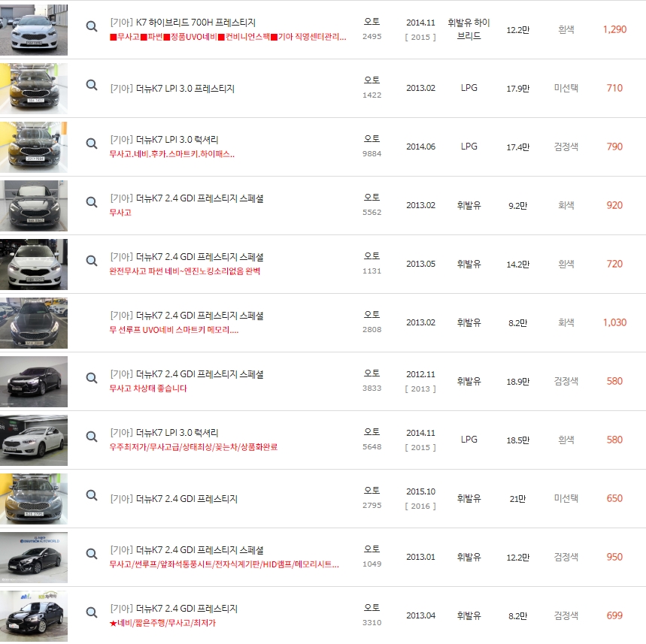Click 무 선루프 UVO네비 스마트키 description
The width and height of the screenshot is (646, 644).
pyautogui.click(x=174, y=330)
